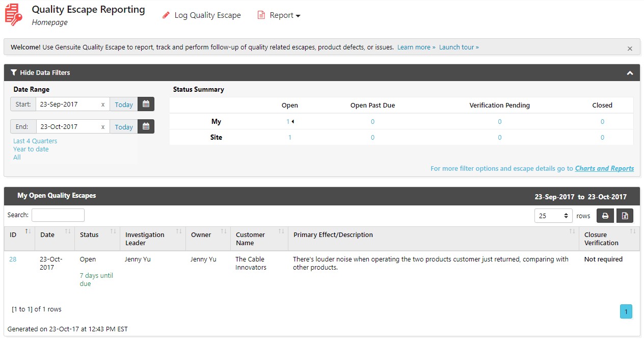Open quality escape ID 28

tap(13, 259)
